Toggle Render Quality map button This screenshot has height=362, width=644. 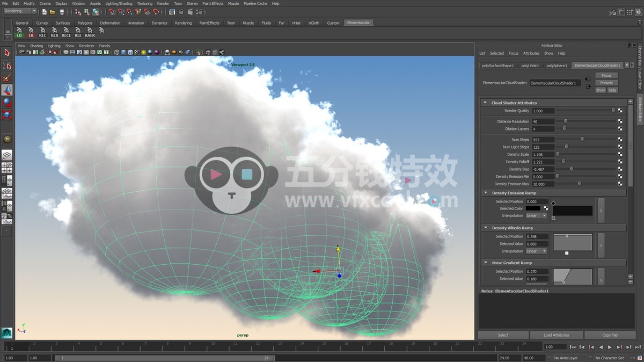point(620,111)
